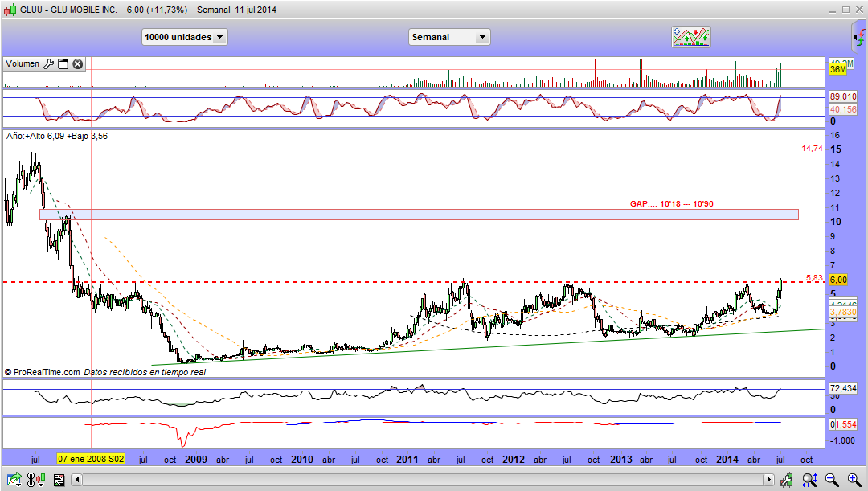Viewport: 868px width, 491px height.
Task: Open the 10000 unidades dropdown
Action: [184, 37]
